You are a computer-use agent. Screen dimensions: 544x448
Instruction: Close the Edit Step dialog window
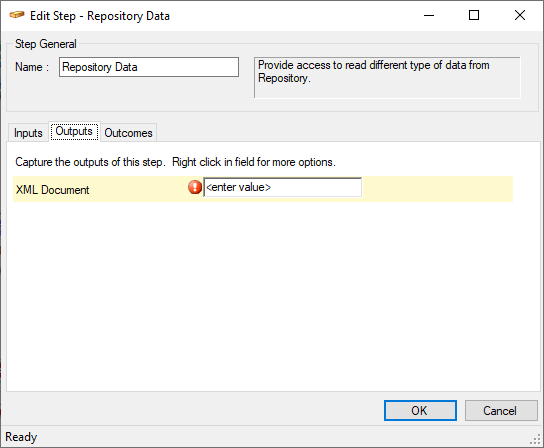click(x=520, y=15)
